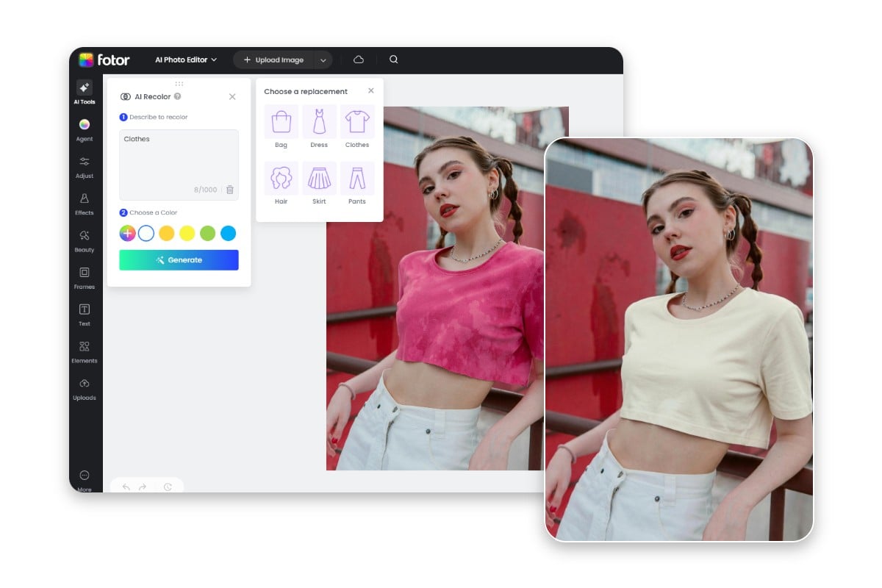Open the Agent tool in sidebar

(85, 129)
